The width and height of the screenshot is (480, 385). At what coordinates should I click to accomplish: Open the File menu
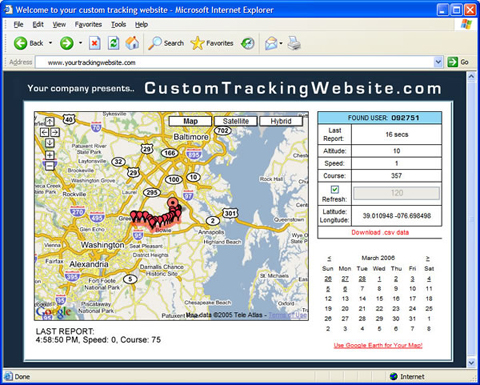[x=18, y=24]
